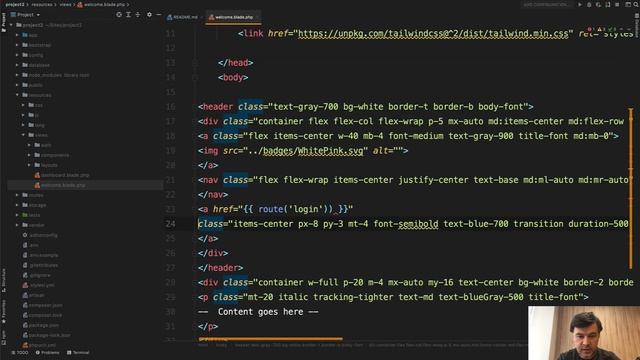
Task: Collapse the project2 root folder arrow
Action: [x=11, y=25]
